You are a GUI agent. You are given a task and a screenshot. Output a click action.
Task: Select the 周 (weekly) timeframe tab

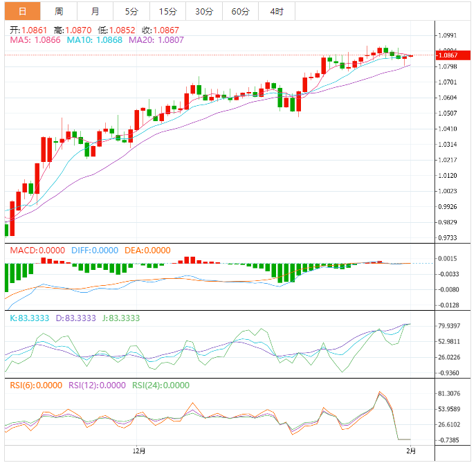tap(59, 12)
